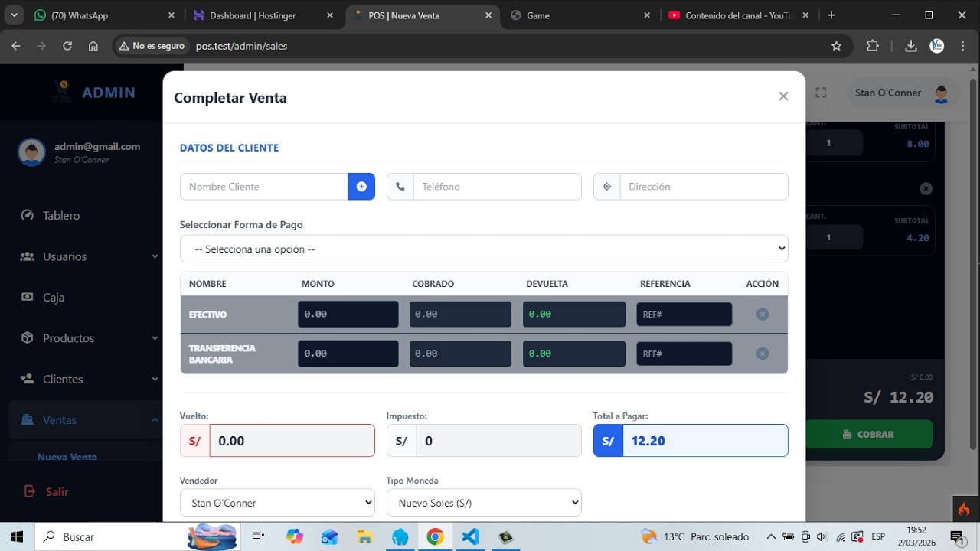The image size is (980, 551).
Task: Open File Explorer from the taskbar
Action: pyautogui.click(x=364, y=536)
